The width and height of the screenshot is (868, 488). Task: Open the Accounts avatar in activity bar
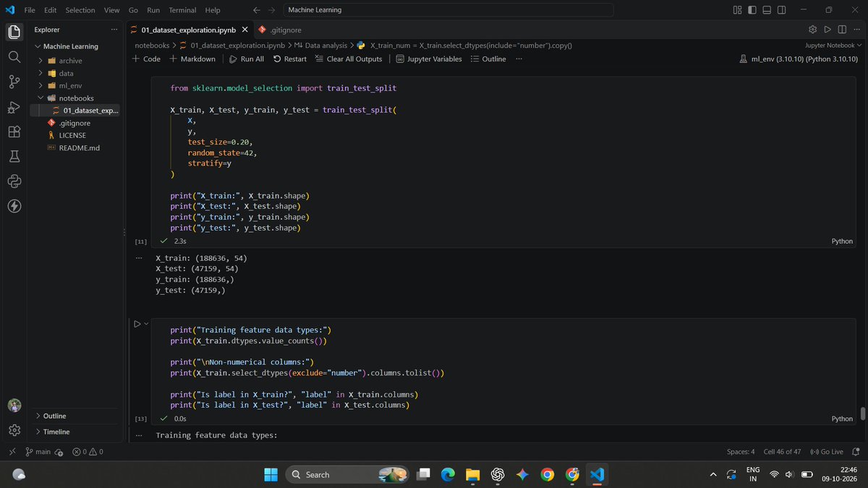click(14, 406)
